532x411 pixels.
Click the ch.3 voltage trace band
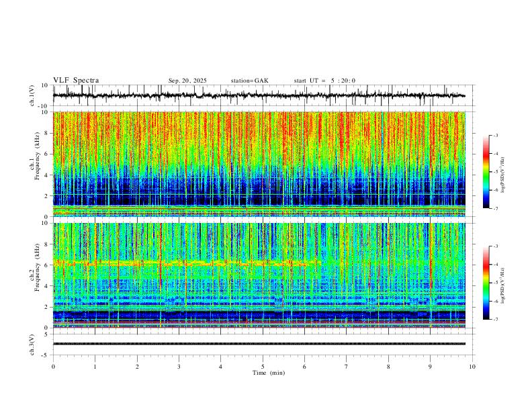point(259,344)
